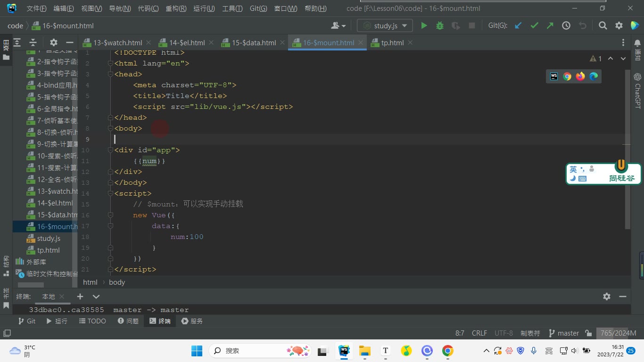Switch to the tp.html editor tab
644x362 pixels.
point(392,42)
